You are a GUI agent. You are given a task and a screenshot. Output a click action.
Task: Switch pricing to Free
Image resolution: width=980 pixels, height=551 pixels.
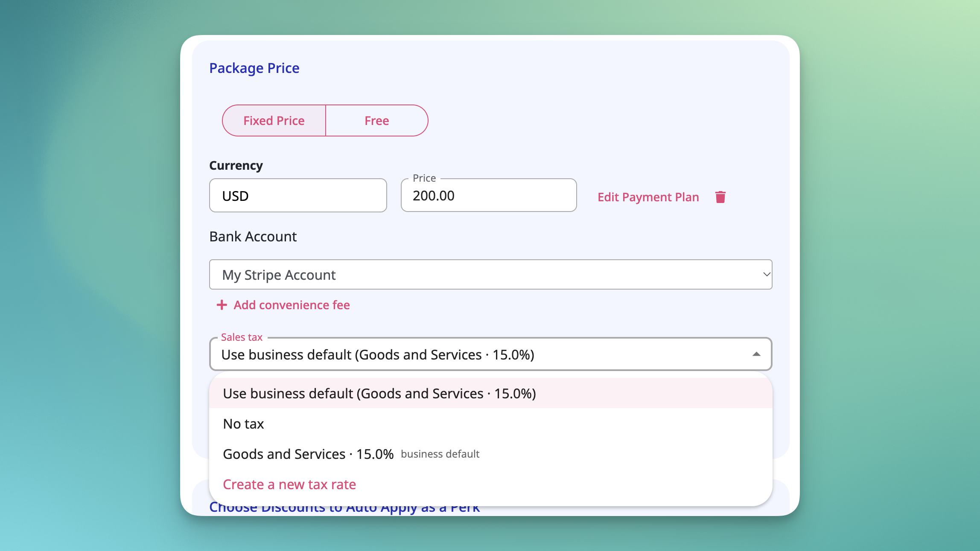pyautogui.click(x=377, y=121)
